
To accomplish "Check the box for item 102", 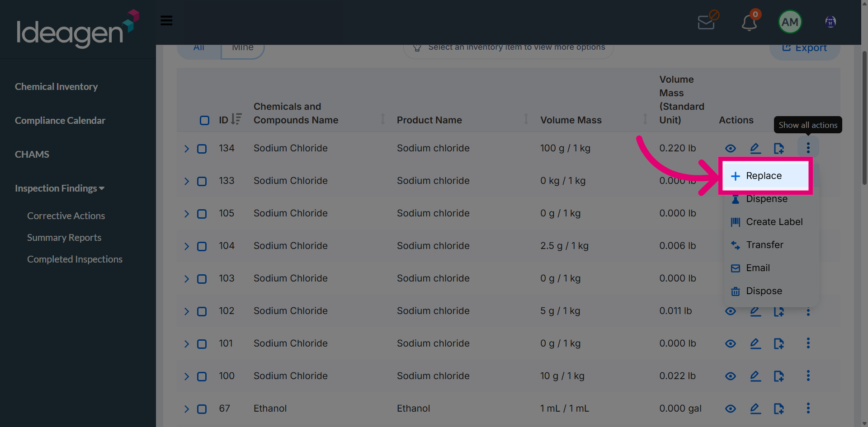I will click(x=202, y=311).
